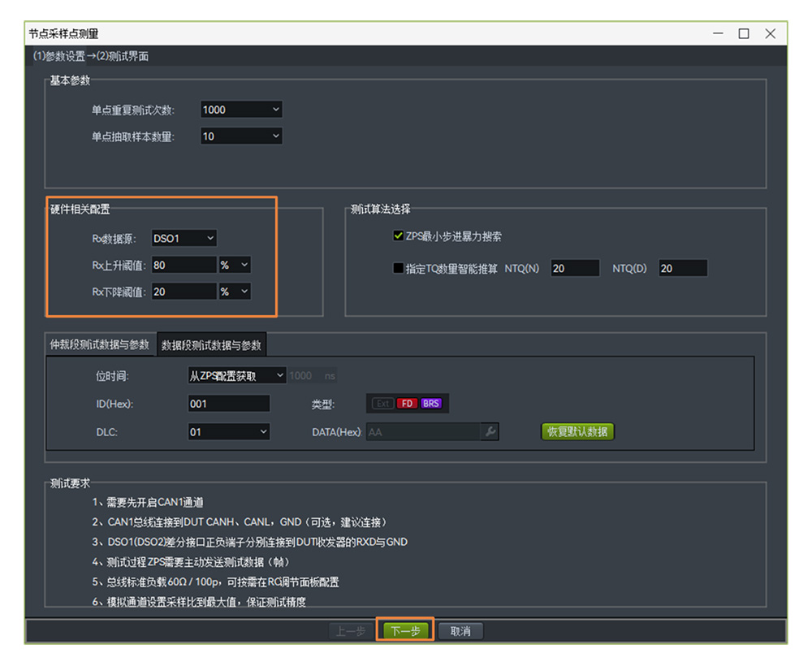
Task: Click the greyed 上一步 button
Action: pos(351,631)
